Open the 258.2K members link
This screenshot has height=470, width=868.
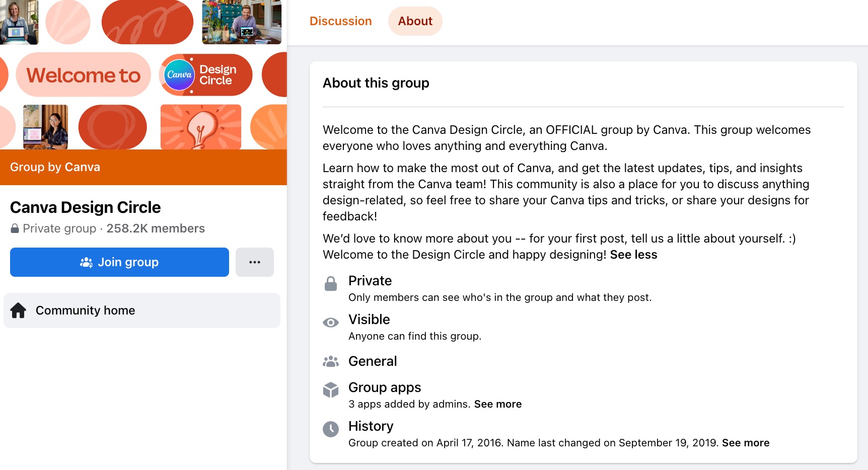[x=156, y=228]
